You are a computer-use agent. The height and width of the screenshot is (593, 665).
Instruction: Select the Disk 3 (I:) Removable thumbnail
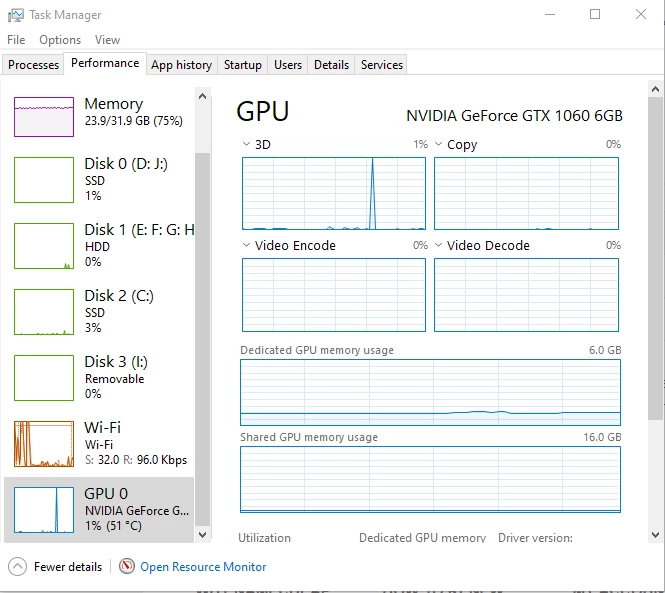(x=44, y=378)
